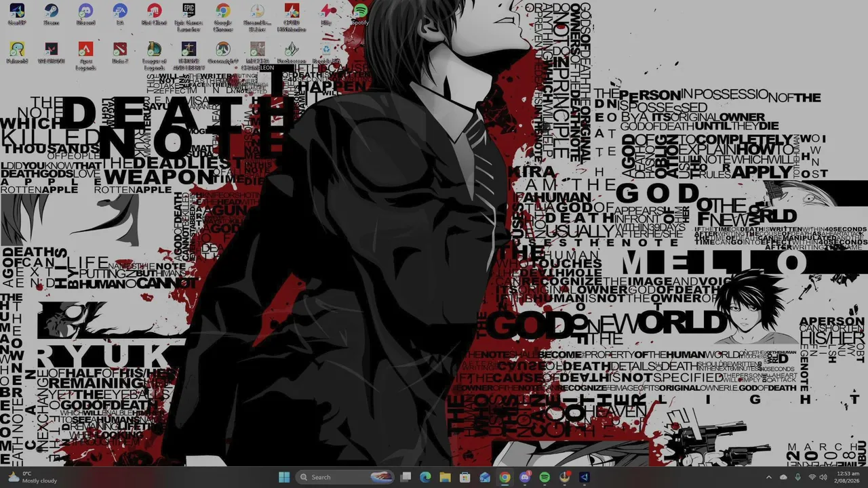Select the League of Legends desktop icon
Image resolution: width=868 pixels, height=488 pixels.
(x=154, y=56)
